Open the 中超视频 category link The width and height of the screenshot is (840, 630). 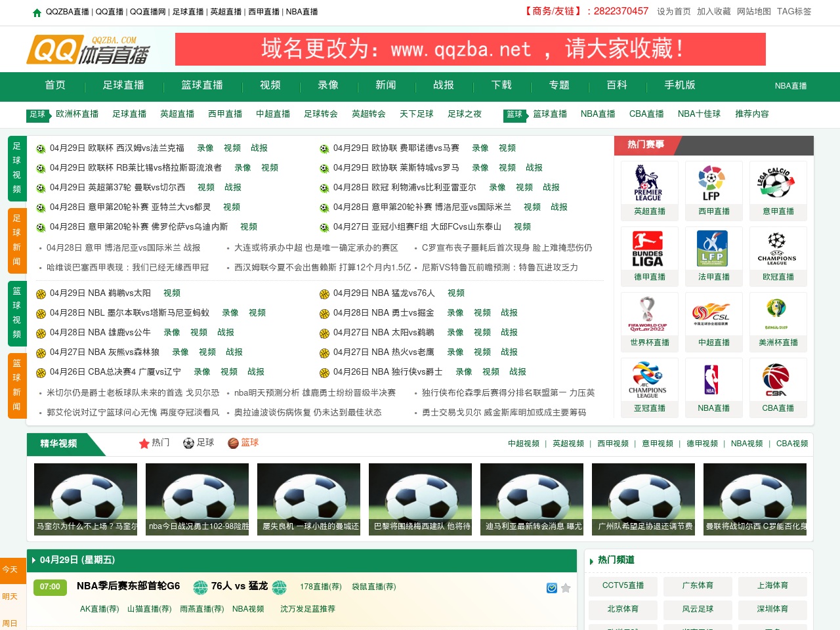pyautogui.click(x=524, y=444)
